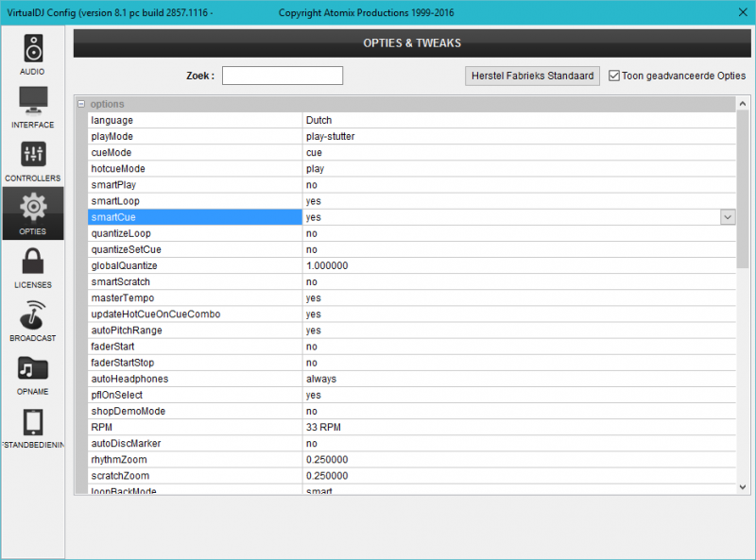Toggle Toon geadvanceerde Opties checkbox
The height and width of the screenshot is (560, 756).
pyautogui.click(x=613, y=76)
